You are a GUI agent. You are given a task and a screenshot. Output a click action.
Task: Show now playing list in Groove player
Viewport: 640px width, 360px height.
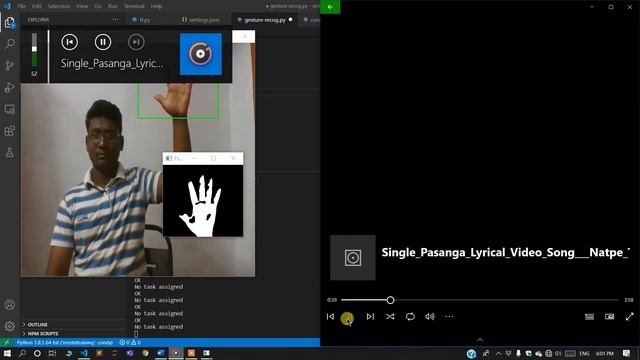click(x=589, y=316)
